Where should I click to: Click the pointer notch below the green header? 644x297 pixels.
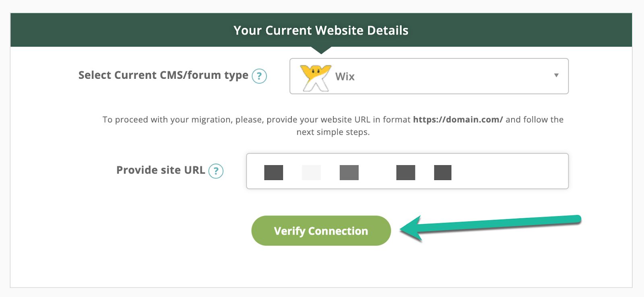coord(321,50)
